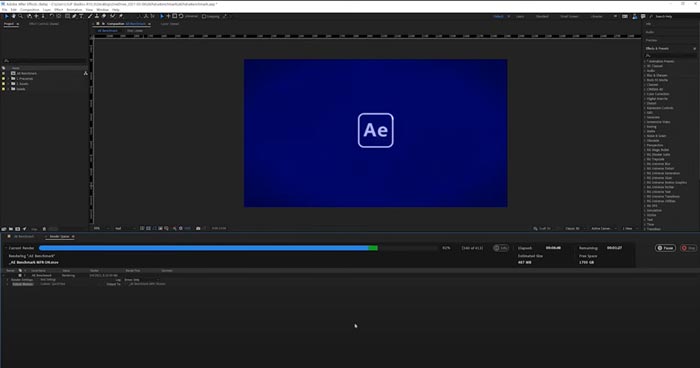Expand Color Correction effects category
700x368 pixels.
point(645,94)
